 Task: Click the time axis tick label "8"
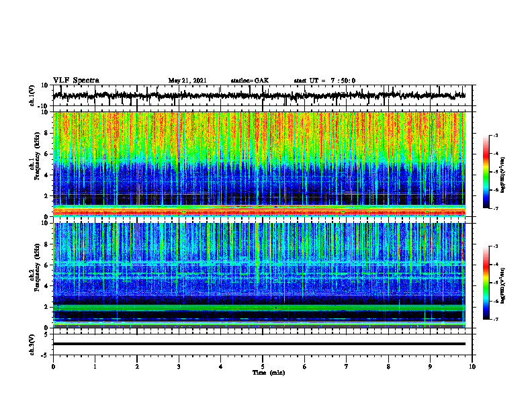click(388, 367)
